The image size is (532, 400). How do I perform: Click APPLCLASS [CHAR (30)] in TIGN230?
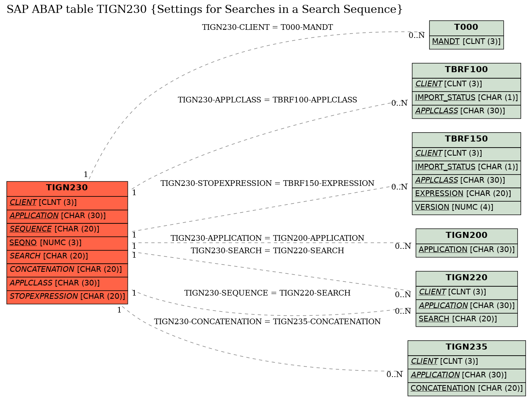point(67,283)
